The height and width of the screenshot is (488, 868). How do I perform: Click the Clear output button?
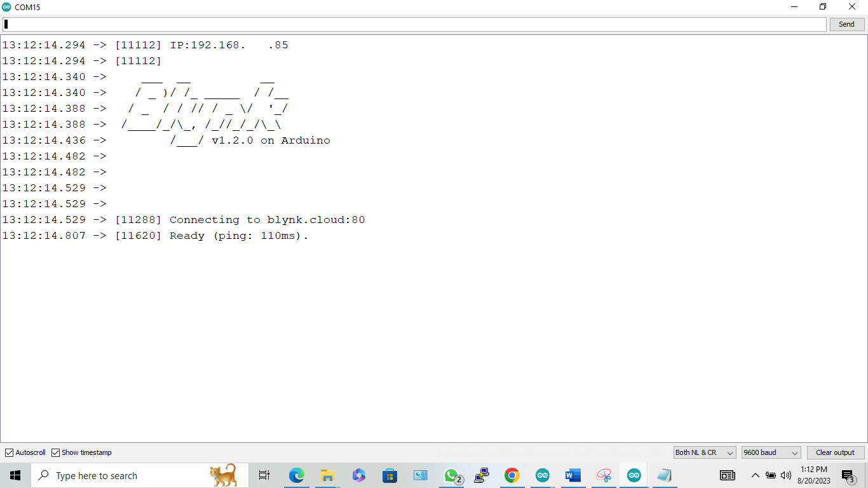click(x=835, y=452)
